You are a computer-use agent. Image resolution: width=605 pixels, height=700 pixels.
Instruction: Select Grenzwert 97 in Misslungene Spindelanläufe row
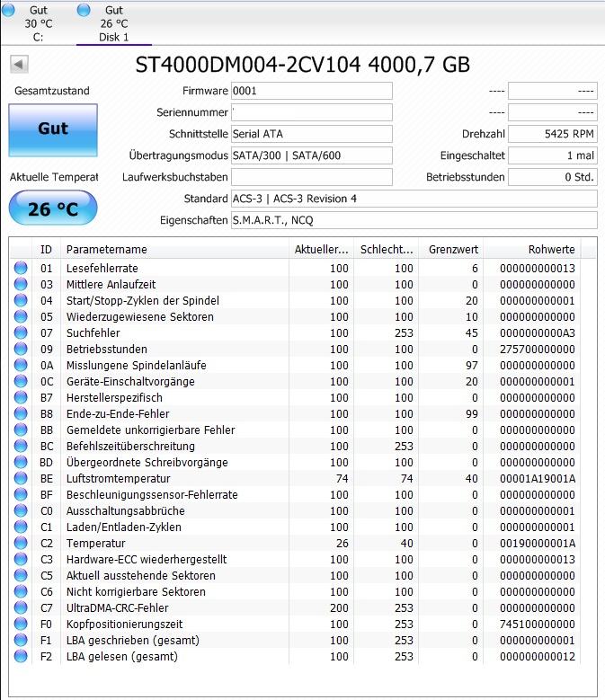(x=471, y=365)
